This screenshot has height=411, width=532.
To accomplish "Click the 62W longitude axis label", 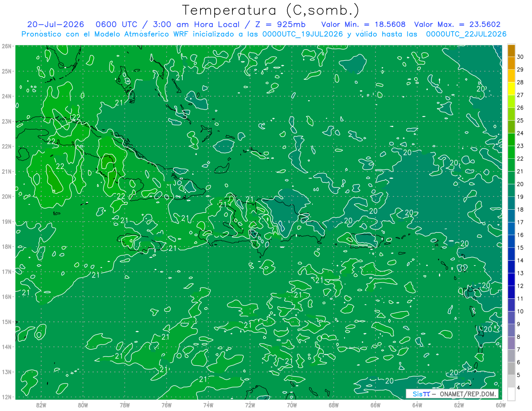I will click(x=459, y=404).
